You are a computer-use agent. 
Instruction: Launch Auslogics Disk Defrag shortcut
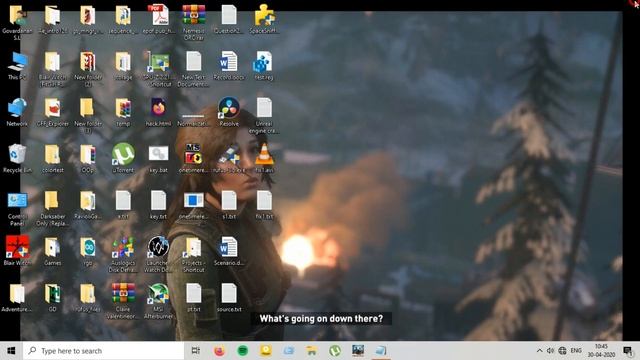(x=123, y=254)
